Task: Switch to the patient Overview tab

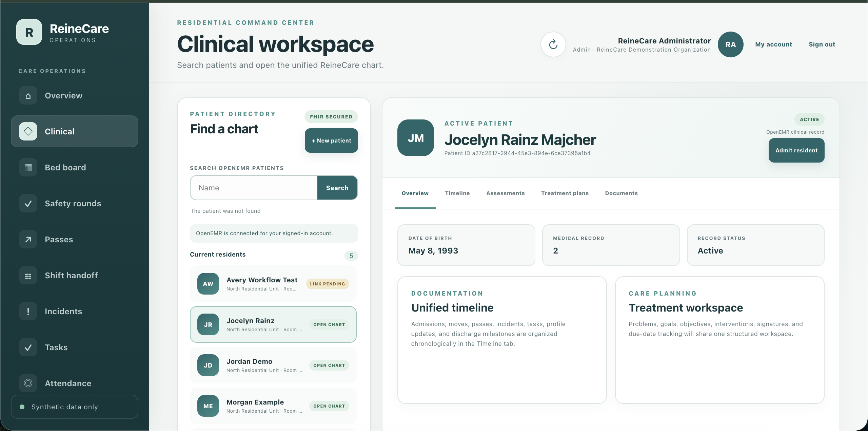Action: coord(415,193)
